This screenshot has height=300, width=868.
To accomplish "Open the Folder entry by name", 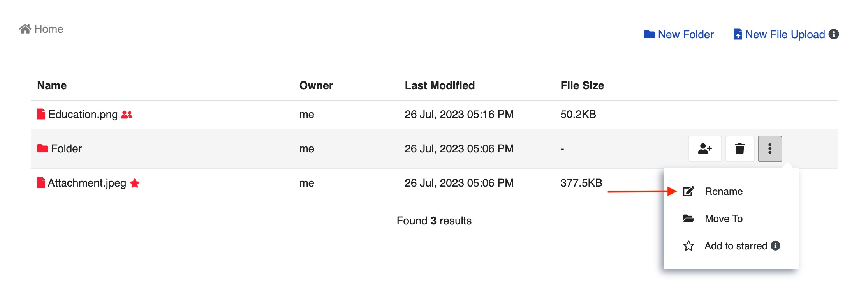I will (x=66, y=148).
